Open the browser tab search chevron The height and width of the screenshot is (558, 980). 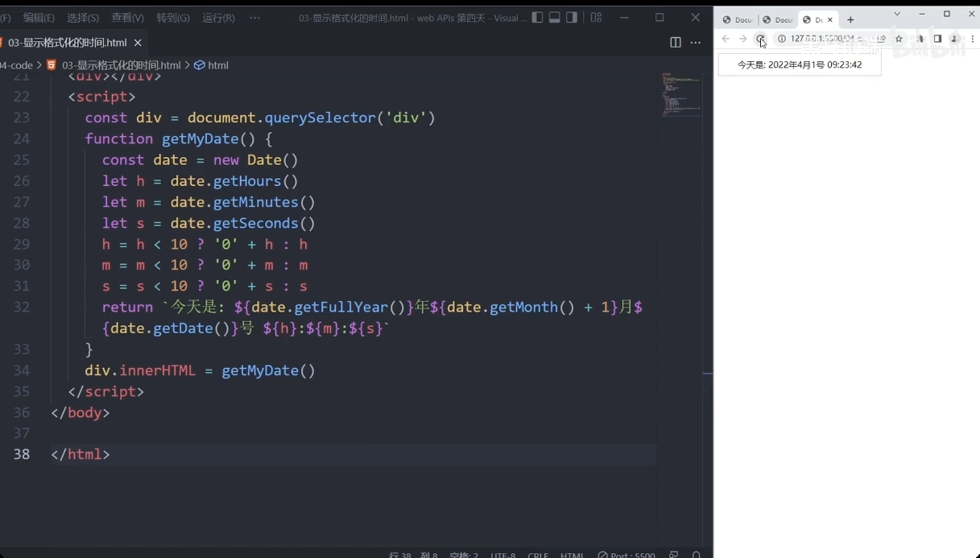click(x=897, y=14)
